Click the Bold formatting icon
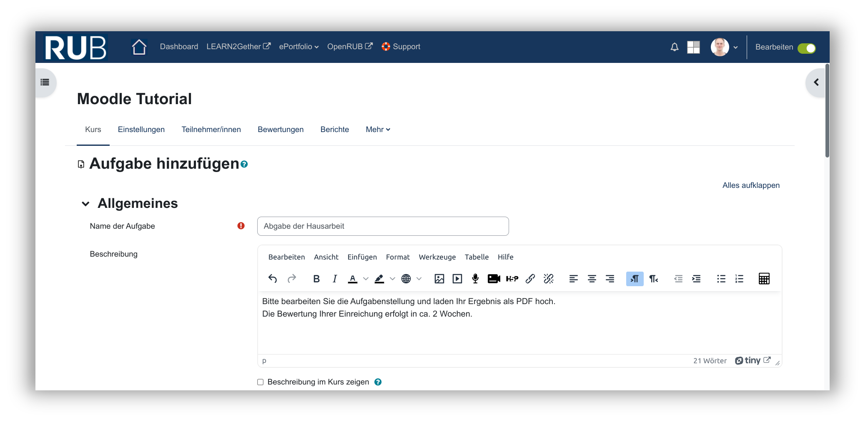 [316, 279]
